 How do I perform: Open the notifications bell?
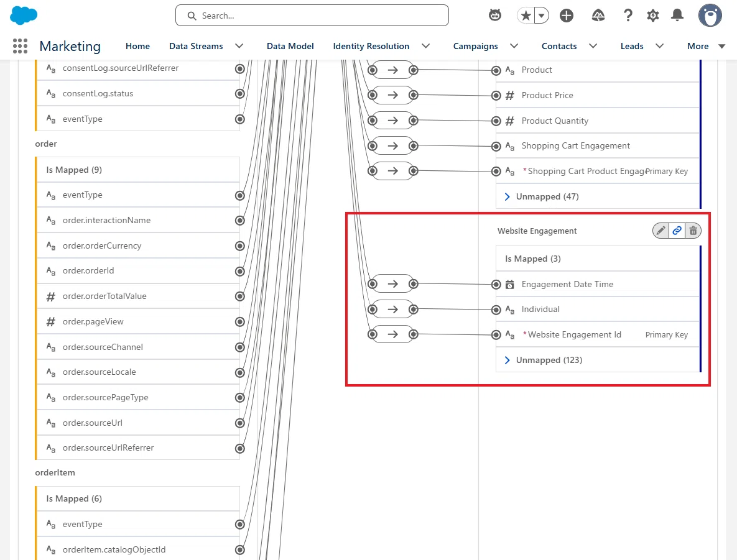tap(677, 16)
